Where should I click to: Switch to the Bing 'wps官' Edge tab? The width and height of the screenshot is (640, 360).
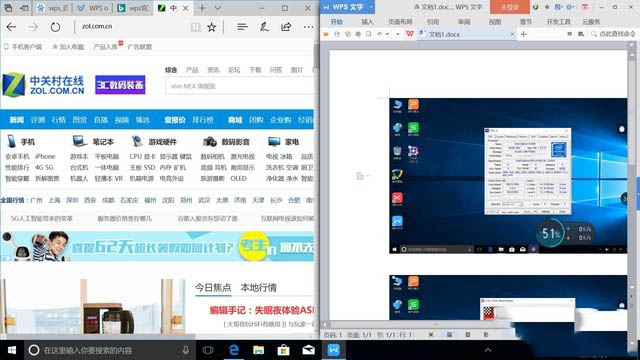click(x=133, y=8)
